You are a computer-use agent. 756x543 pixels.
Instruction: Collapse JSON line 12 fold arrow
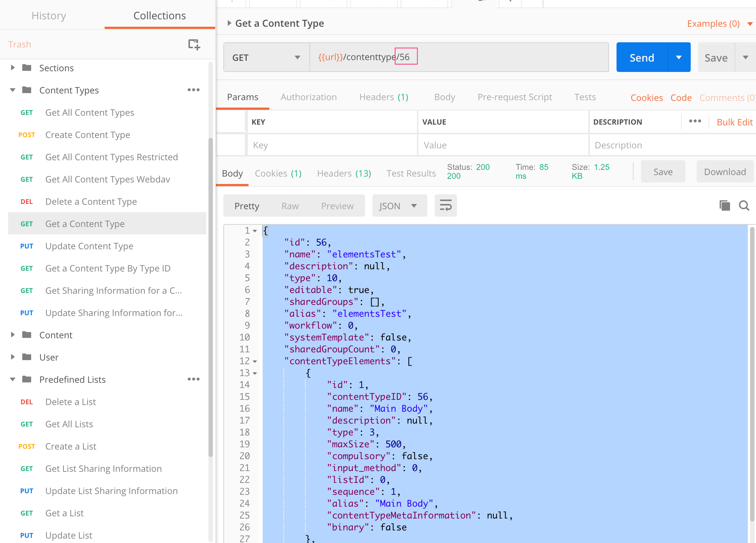point(255,362)
